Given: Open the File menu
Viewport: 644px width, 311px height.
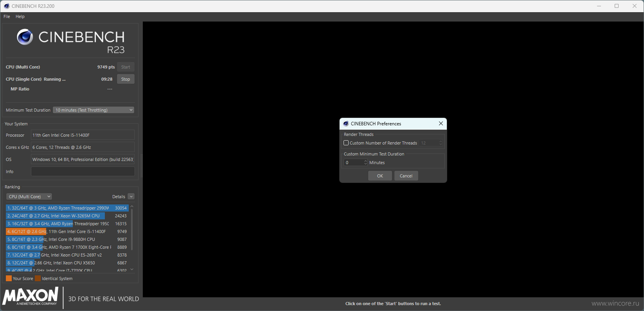Looking at the screenshot, I should pos(7,16).
